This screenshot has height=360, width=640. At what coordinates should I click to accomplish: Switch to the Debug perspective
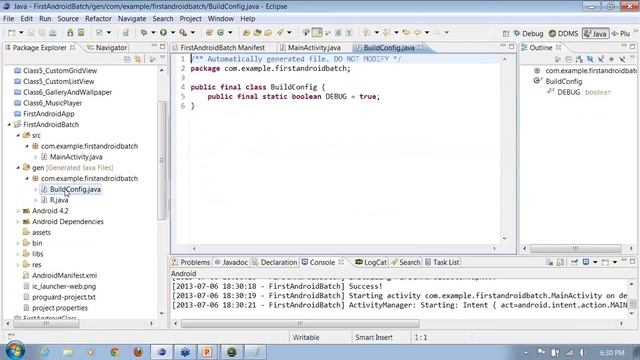pos(529,33)
